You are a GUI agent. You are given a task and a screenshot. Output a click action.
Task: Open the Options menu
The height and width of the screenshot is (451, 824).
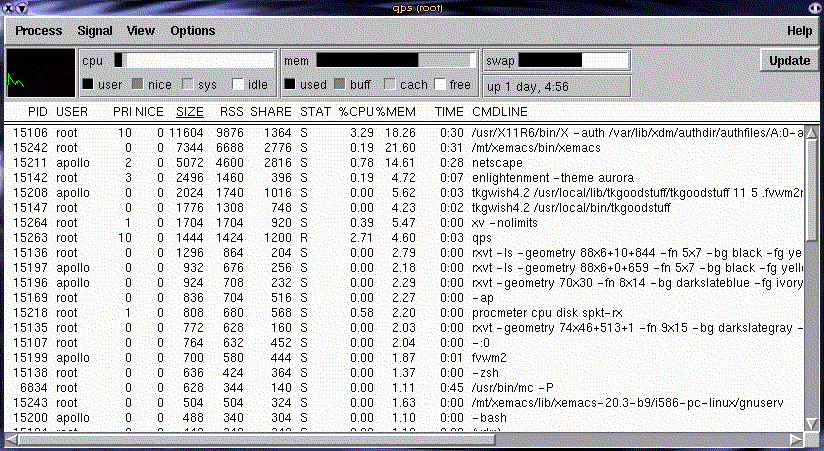192,31
